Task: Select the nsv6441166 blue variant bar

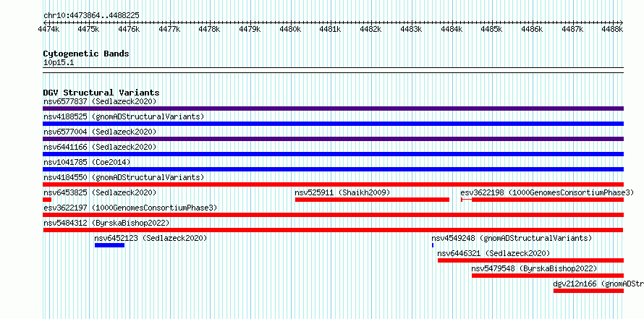Action: pos(333,154)
